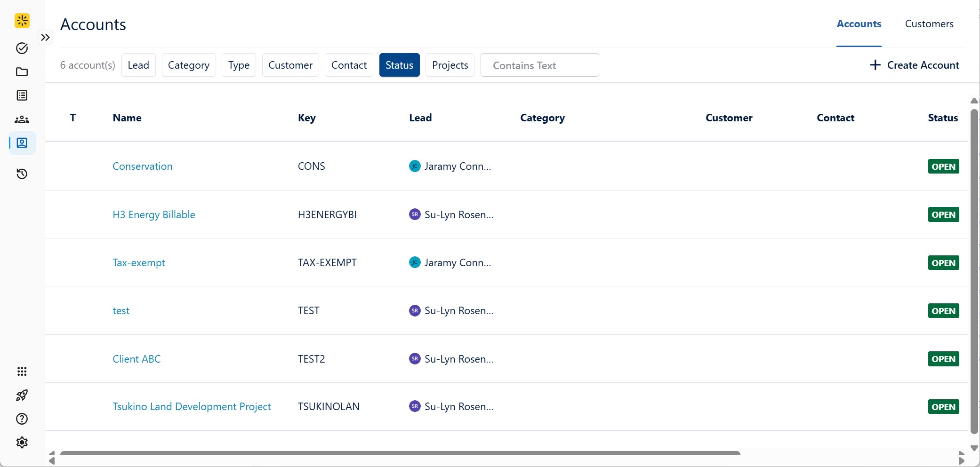Toggle the Projects filter on

pos(450,65)
